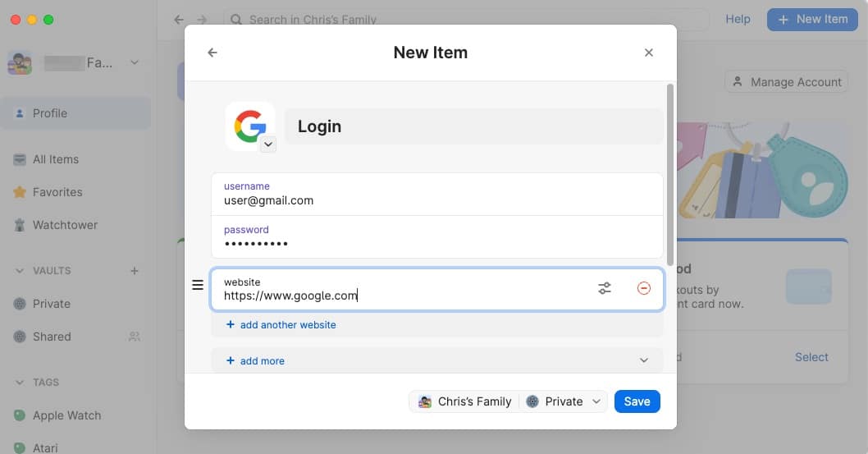Click the Shared vault people icon
868x454 pixels.
(x=135, y=337)
